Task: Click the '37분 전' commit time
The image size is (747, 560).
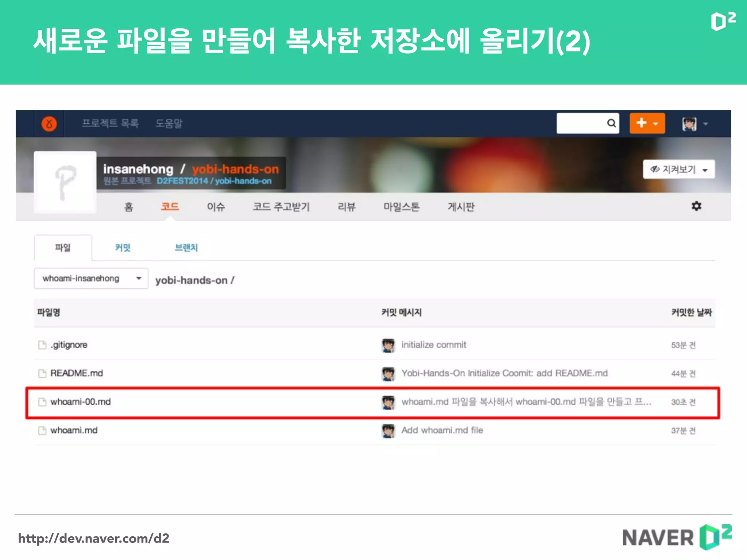Action: click(684, 431)
